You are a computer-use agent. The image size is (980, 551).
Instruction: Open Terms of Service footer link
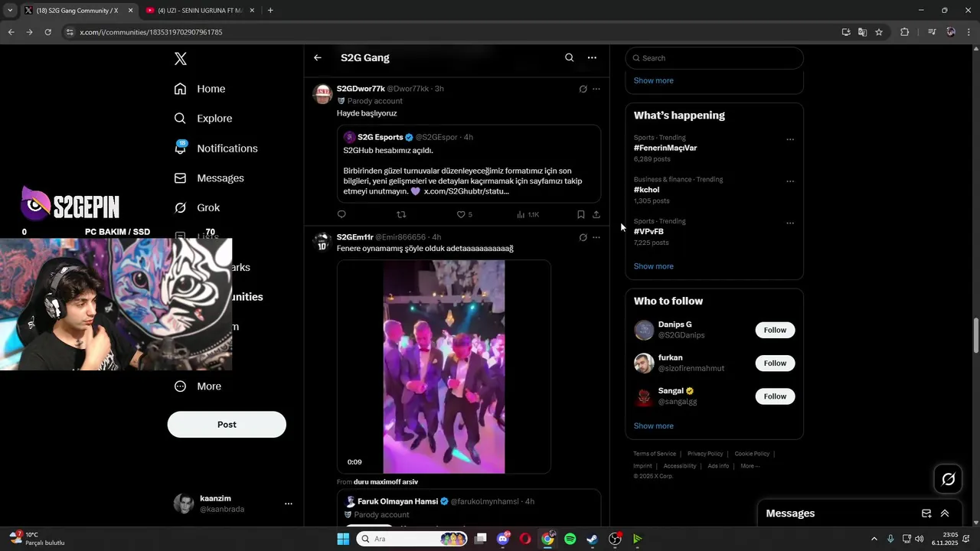655,454
